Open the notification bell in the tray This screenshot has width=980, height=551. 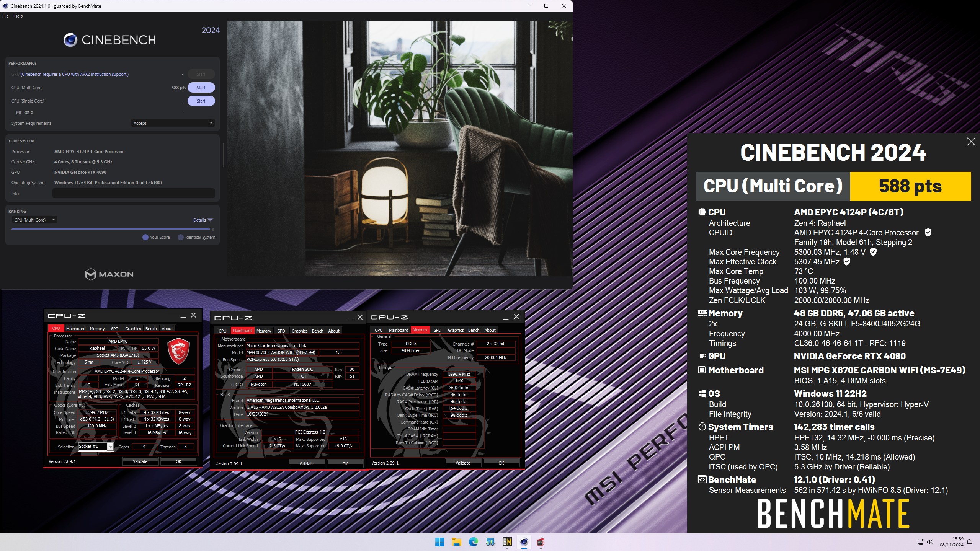pyautogui.click(x=969, y=542)
